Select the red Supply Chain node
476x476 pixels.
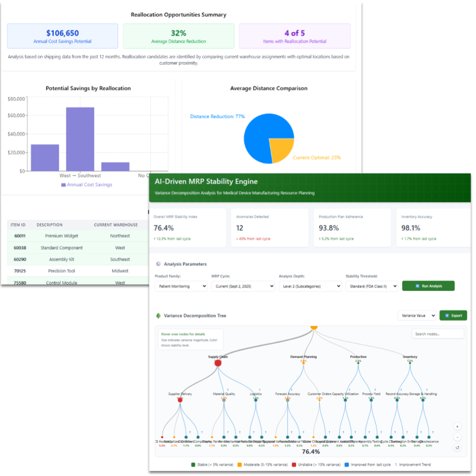(x=218, y=362)
